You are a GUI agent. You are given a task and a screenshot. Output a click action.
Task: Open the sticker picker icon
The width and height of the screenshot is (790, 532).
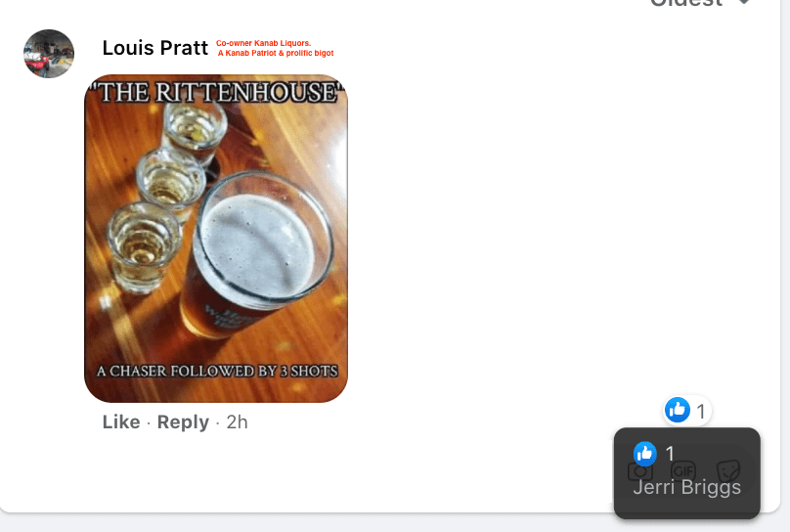point(728,471)
